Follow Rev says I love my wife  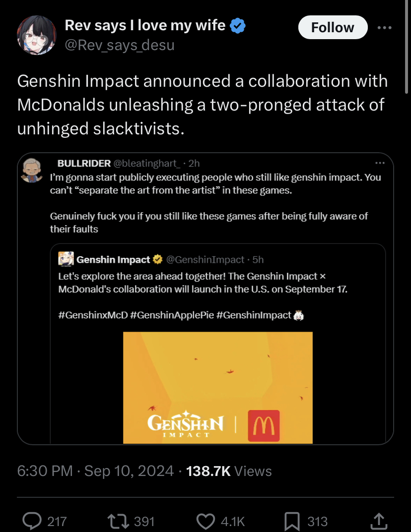click(x=333, y=28)
